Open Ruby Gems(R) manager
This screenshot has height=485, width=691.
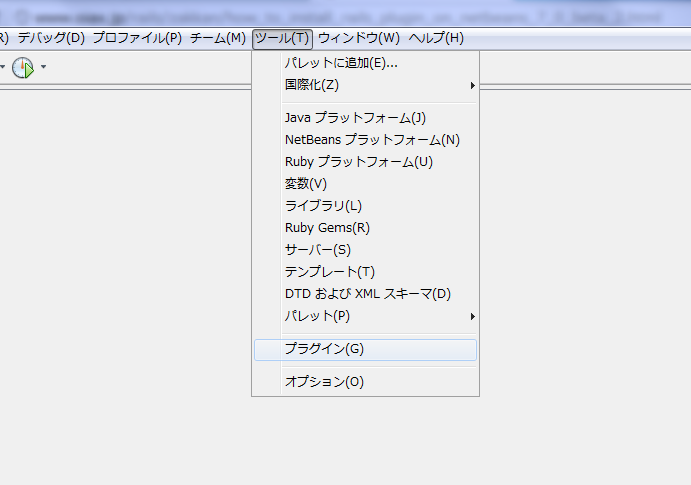(x=365, y=228)
